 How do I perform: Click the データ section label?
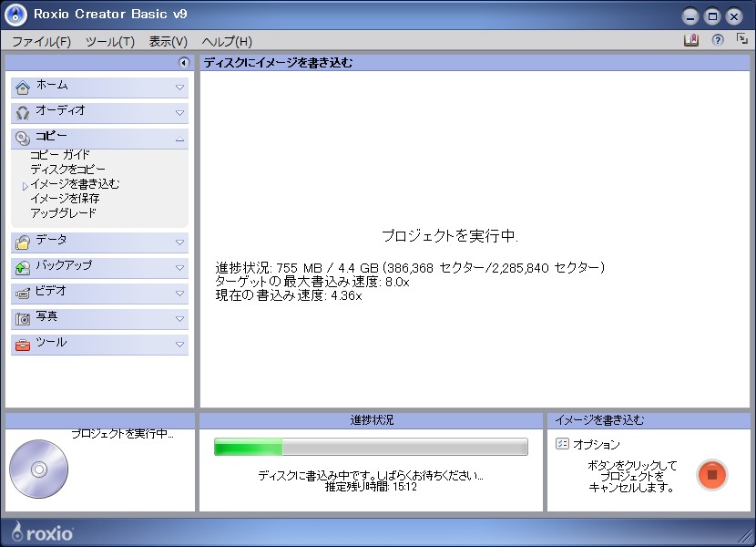(x=51, y=240)
